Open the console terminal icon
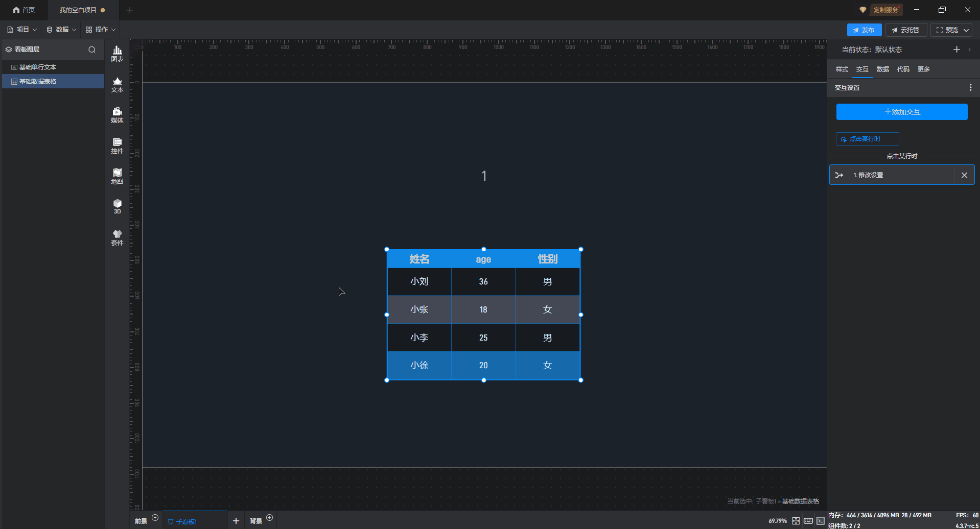 point(821,521)
